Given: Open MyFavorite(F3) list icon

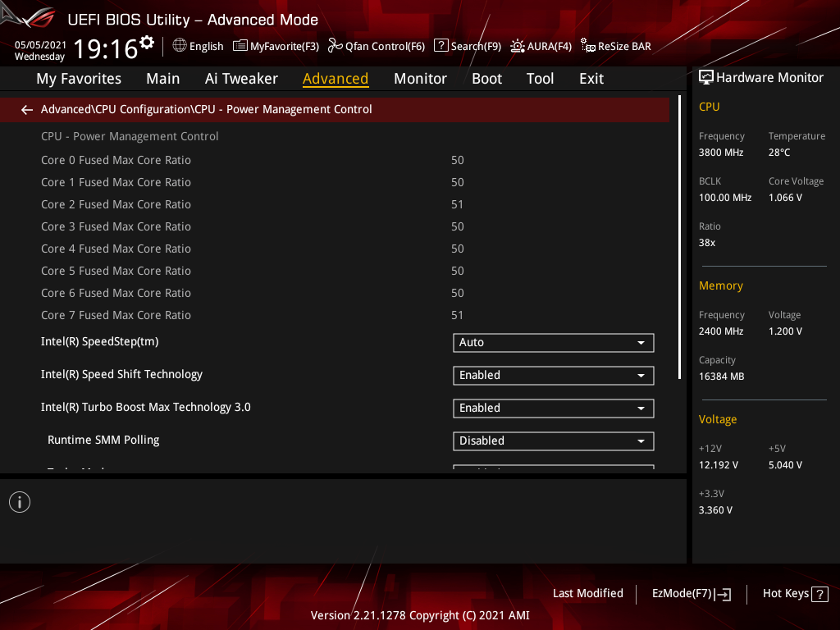Looking at the screenshot, I should tap(240, 46).
